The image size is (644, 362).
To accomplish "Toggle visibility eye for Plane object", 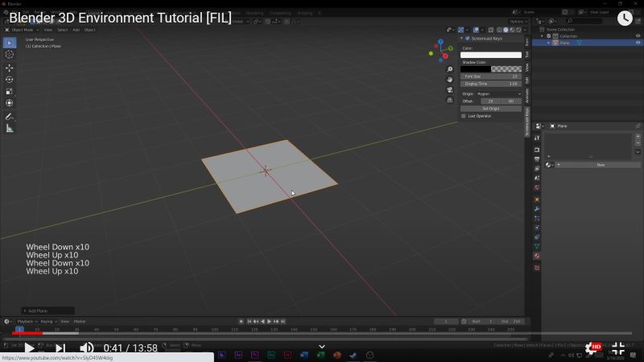I will [638, 43].
